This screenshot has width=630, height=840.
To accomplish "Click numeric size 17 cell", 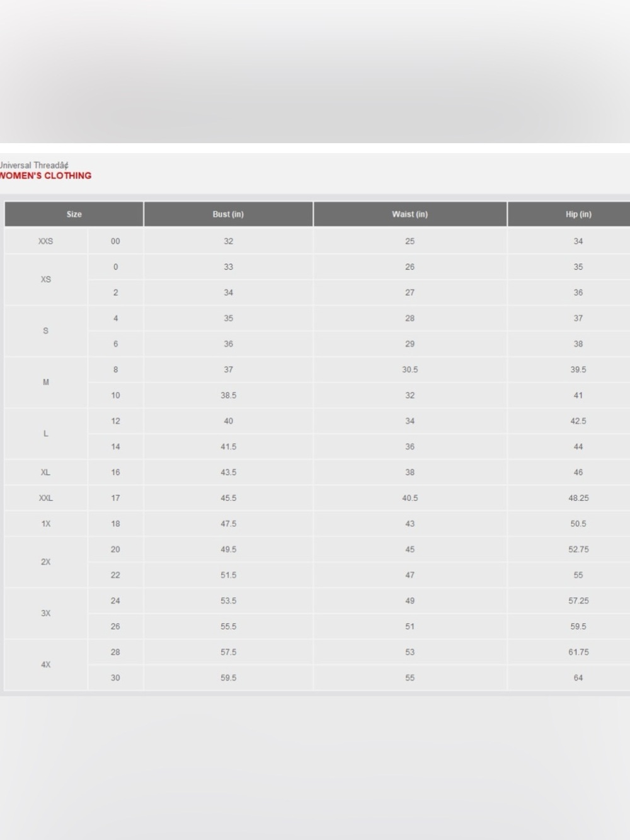I will click(115, 498).
